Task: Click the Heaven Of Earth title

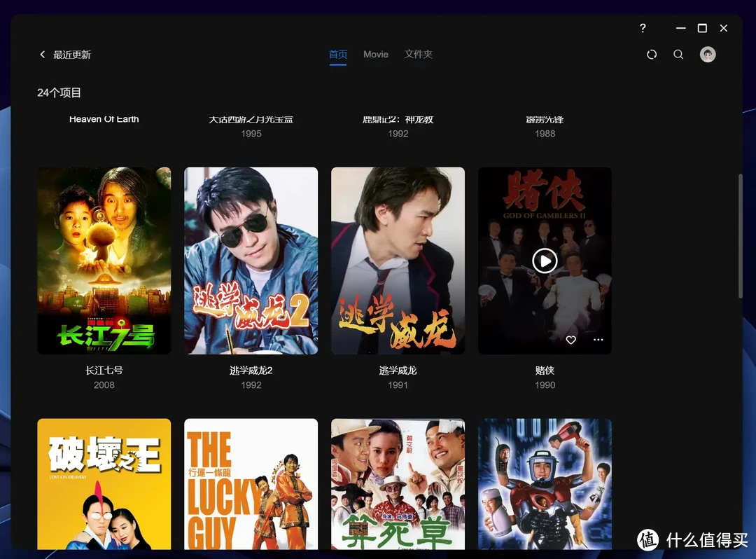Action: [x=104, y=119]
